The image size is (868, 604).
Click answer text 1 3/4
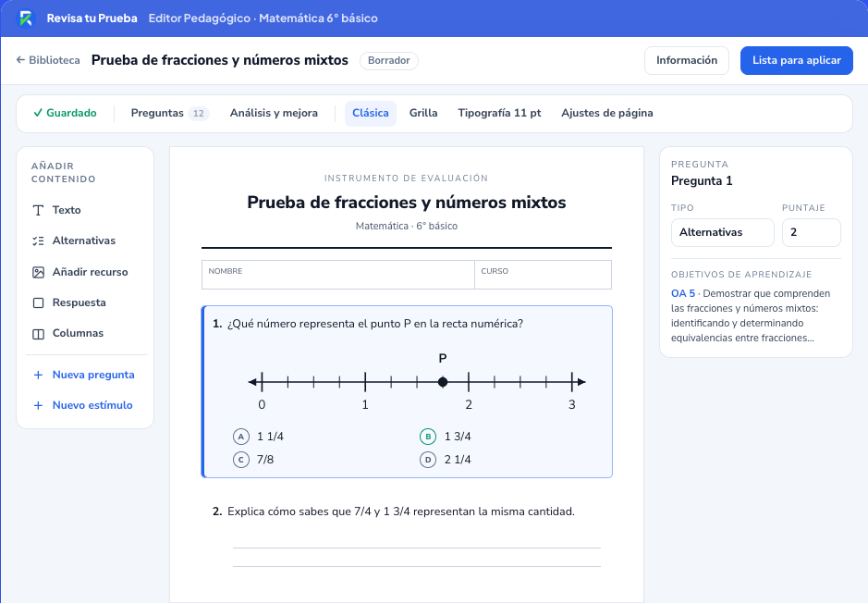(x=458, y=437)
